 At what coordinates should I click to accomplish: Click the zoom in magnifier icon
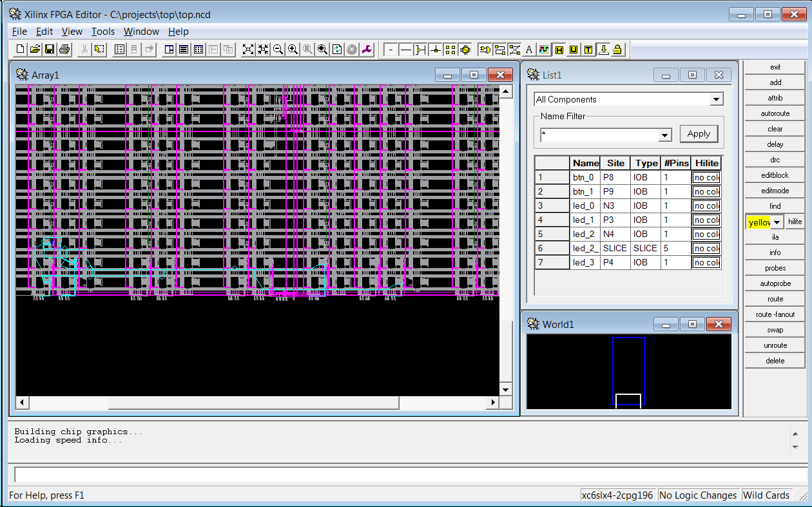(x=293, y=49)
